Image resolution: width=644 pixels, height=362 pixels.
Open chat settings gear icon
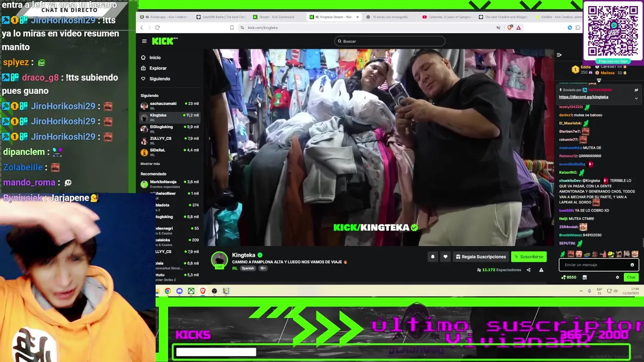tap(617, 278)
